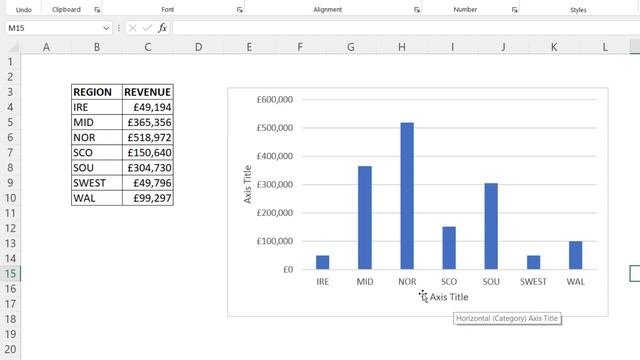Select the £518,972 revenue cell

click(148, 138)
